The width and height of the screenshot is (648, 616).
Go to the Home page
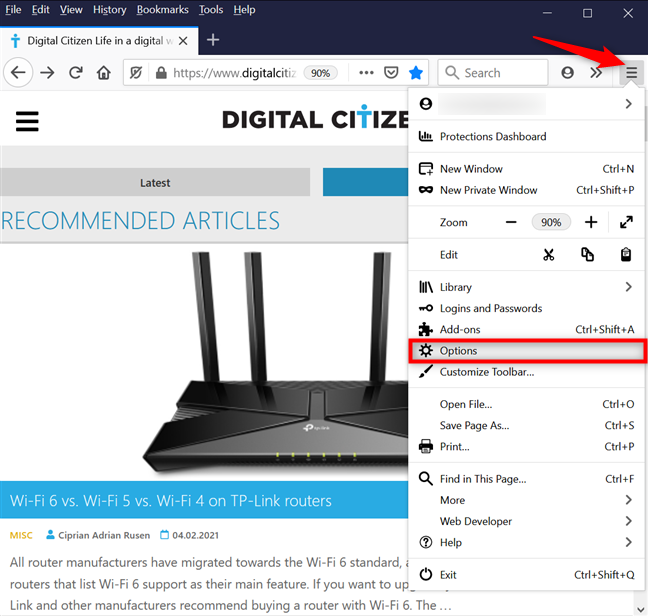click(104, 73)
